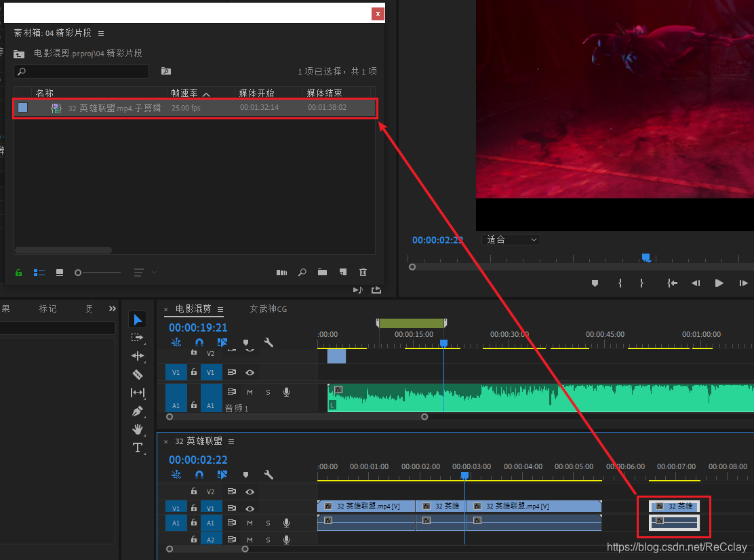Go up one folder level in bin
The image size is (754, 560).
coord(19,54)
